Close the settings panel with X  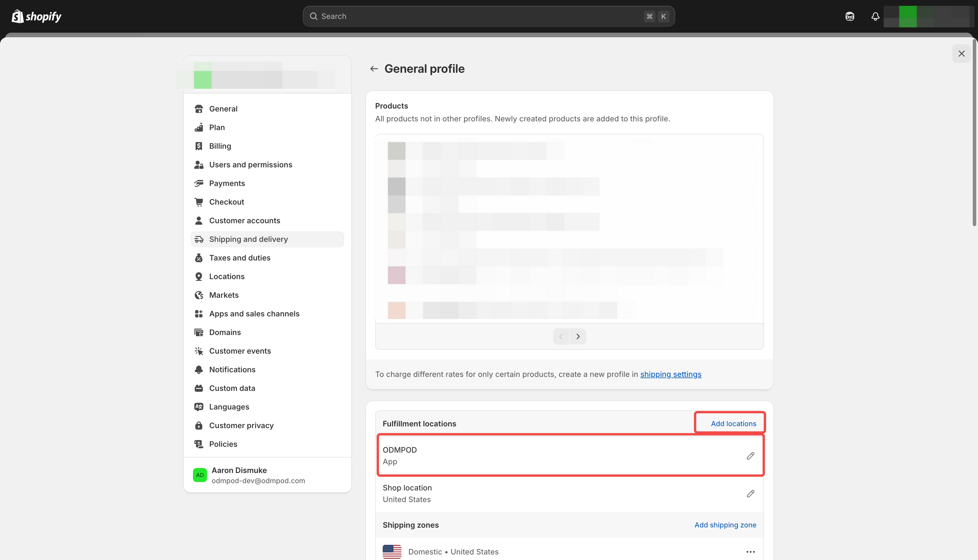pos(961,54)
